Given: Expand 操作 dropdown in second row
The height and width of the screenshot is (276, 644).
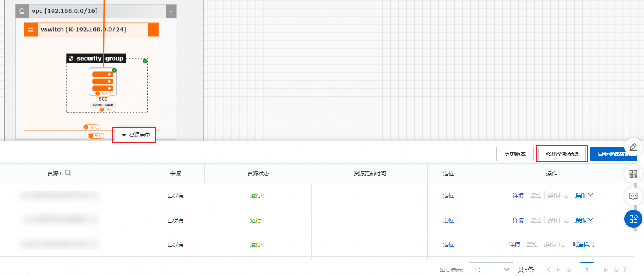Looking at the screenshot, I should (x=584, y=220).
